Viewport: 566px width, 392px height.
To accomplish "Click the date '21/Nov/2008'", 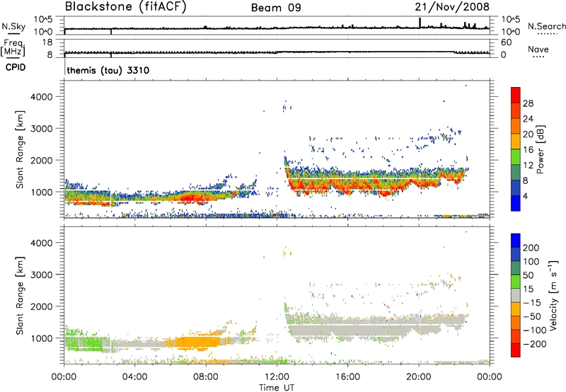I will 452,6.
